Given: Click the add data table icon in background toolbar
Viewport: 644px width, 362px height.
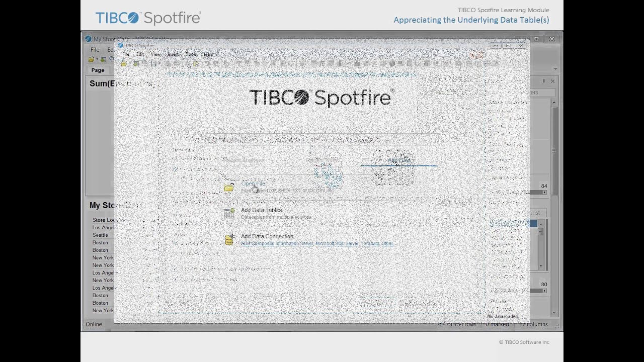Looking at the screenshot, I should pyautogui.click(x=103, y=59).
